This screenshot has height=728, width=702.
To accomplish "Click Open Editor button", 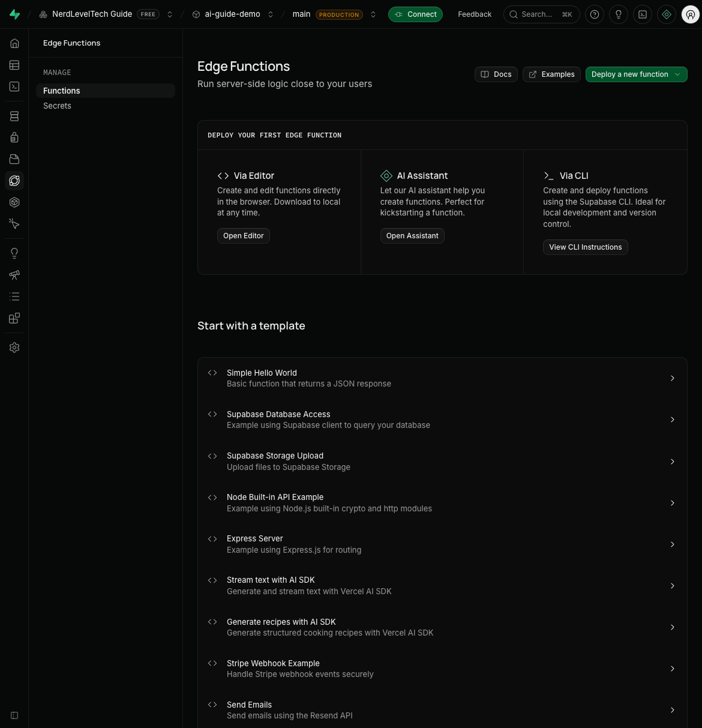I will 244,236.
